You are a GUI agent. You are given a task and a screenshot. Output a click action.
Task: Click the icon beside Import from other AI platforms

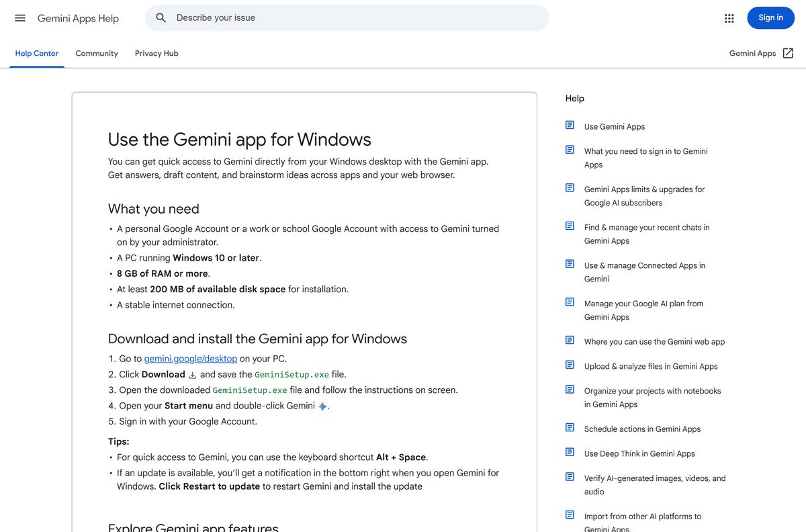point(570,516)
